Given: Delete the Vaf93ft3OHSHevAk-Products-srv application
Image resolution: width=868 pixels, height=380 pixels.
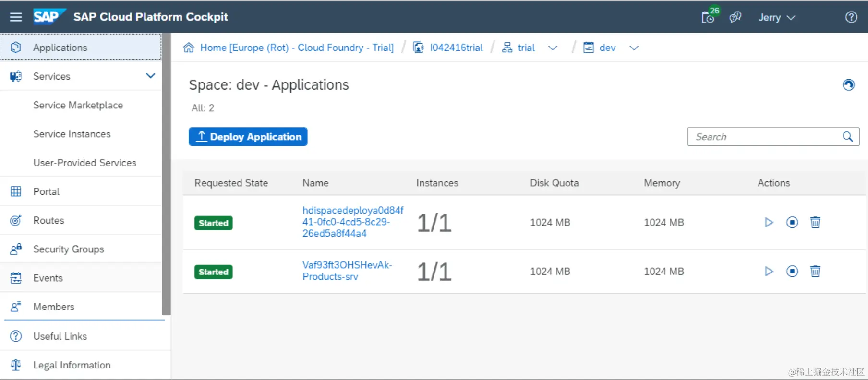Looking at the screenshot, I should tap(815, 272).
